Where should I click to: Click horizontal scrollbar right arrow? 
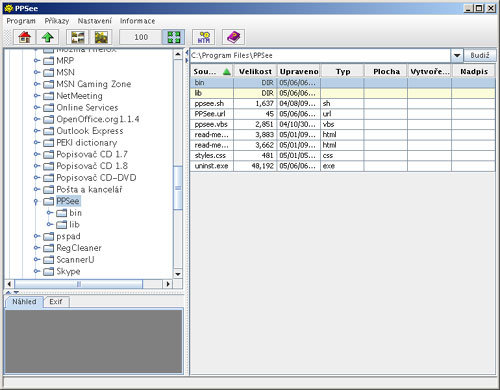coord(168,284)
